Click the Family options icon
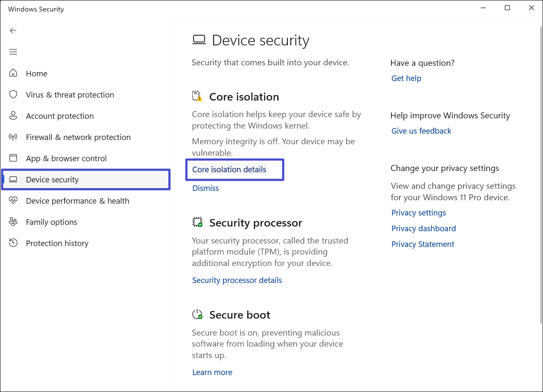The width and height of the screenshot is (543, 392). point(13,222)
